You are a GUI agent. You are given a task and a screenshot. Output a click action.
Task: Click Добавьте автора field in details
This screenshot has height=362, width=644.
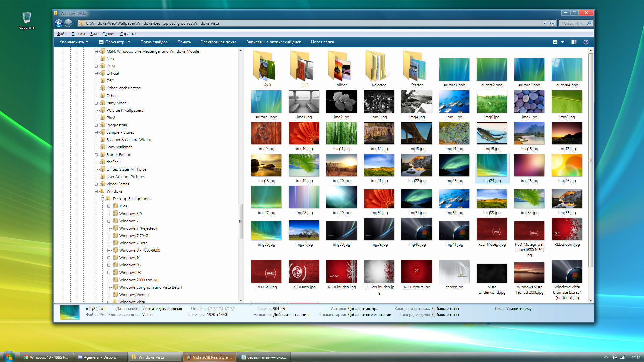(363, 309)
